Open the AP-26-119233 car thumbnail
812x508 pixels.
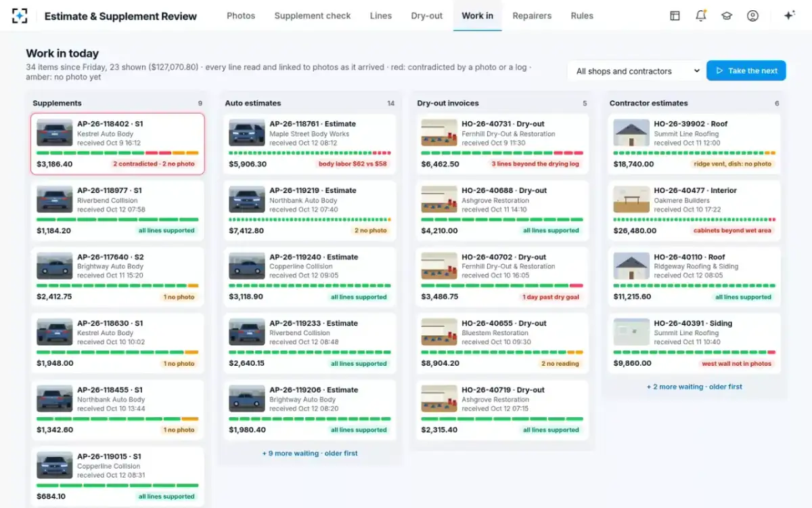[247, 332]
